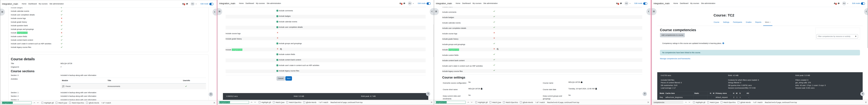Click Next button in backup settings
Screen dimensions: 868x105
pyautogui.click(x=288, y=78)
